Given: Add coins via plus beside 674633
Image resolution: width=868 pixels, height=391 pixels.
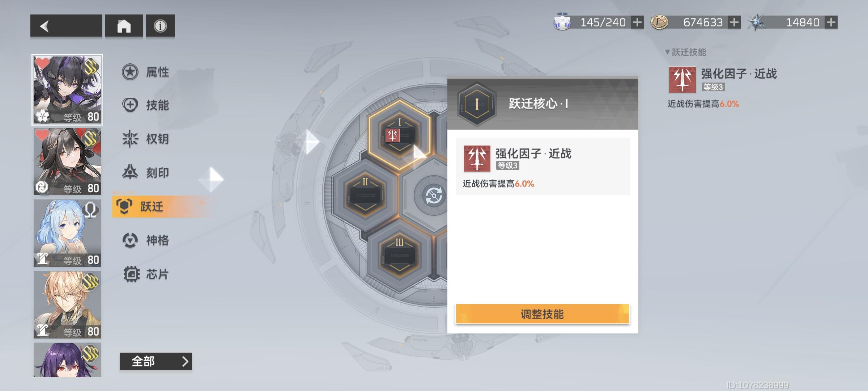Looking at the screenshot, I should pyautogui.click(x=734, y=22).
